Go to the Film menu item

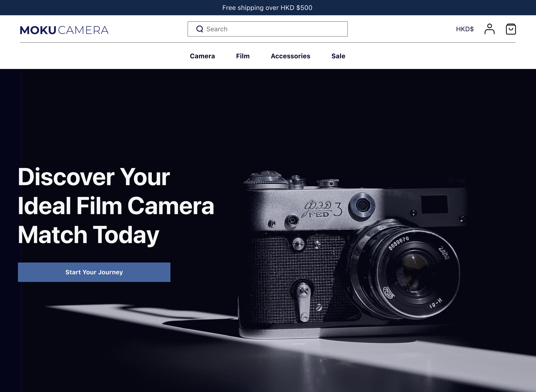243,56
